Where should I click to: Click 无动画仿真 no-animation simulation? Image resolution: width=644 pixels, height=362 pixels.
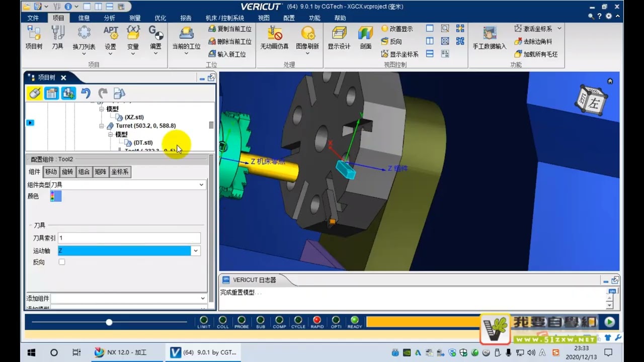[275, 38]
